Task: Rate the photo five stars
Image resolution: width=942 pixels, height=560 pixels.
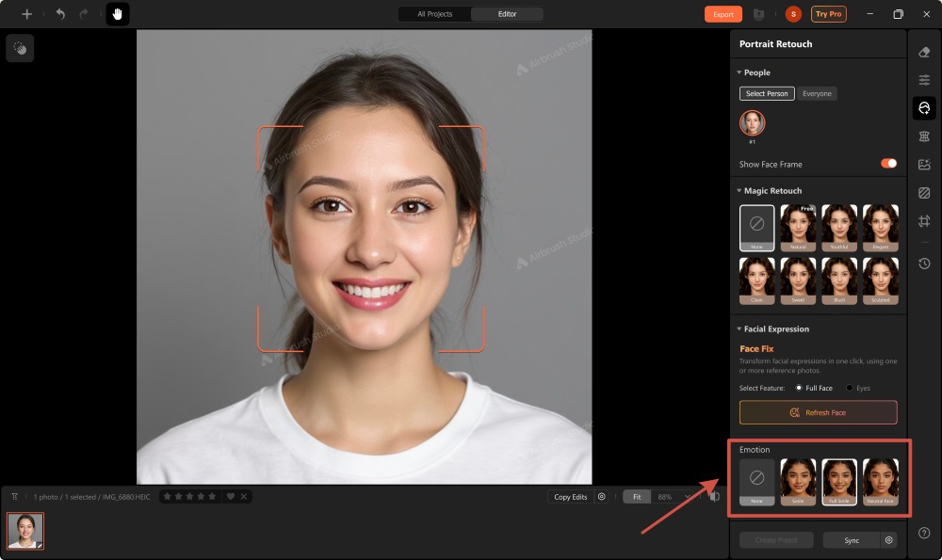Action: coord(212,496)
